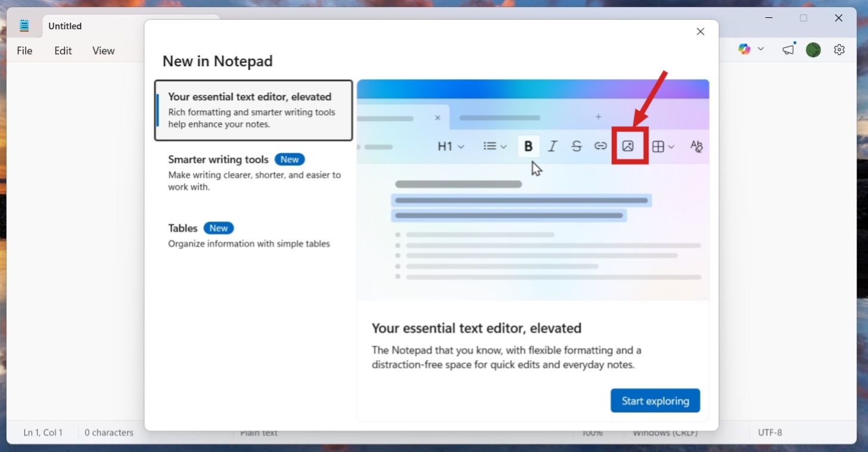Expand the bullet list dropdown
This screenshot has width=868, height=452.
pos(495,147)
